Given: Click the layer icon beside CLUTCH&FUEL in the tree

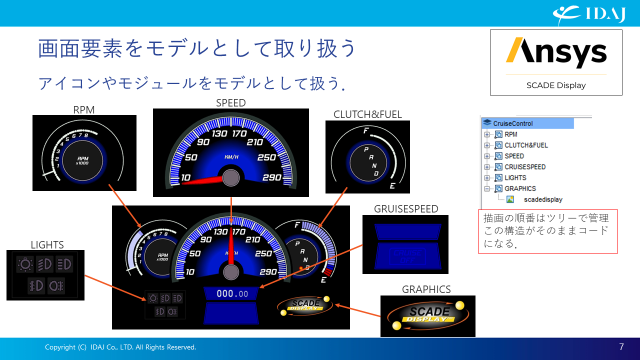Looking at the screenshot, I should [x=498, y=145].
